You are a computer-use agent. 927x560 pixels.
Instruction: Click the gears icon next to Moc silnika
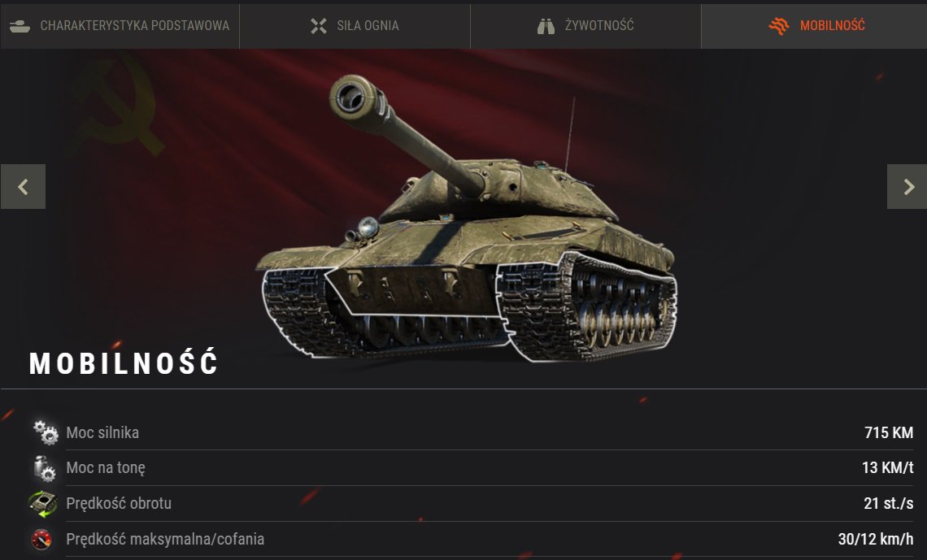point(46,432)
